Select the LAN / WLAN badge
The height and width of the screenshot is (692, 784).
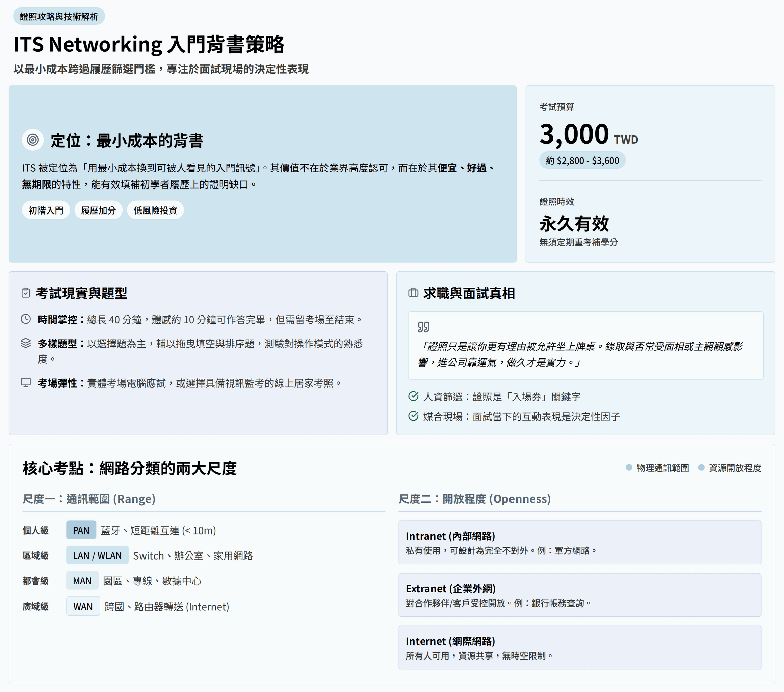pyautogui.click(x=97, y=555)
